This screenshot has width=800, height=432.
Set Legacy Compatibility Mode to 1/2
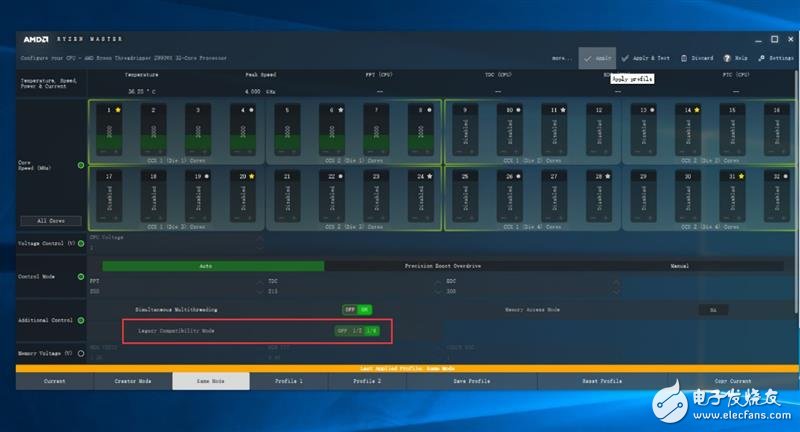(357, 331)
